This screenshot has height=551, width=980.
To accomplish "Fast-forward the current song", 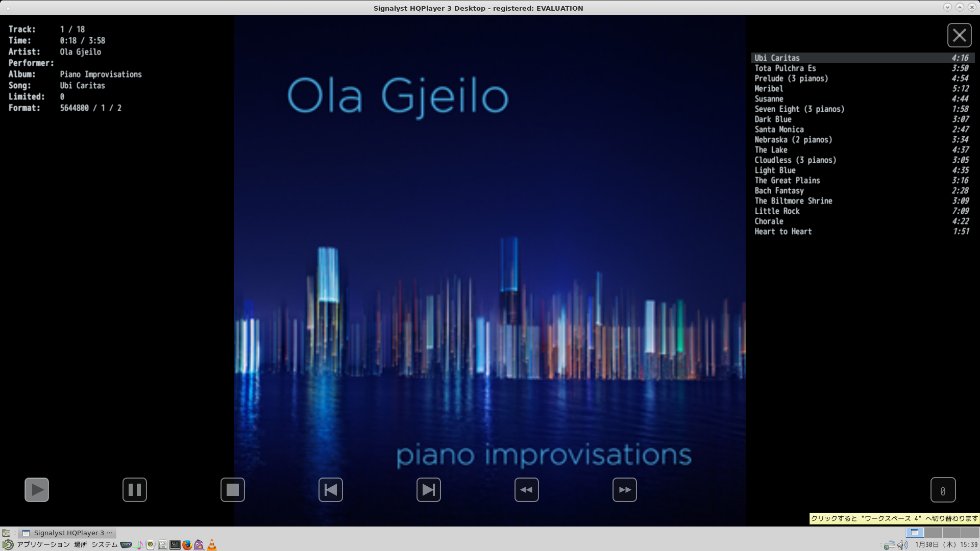I will (625, 490).
